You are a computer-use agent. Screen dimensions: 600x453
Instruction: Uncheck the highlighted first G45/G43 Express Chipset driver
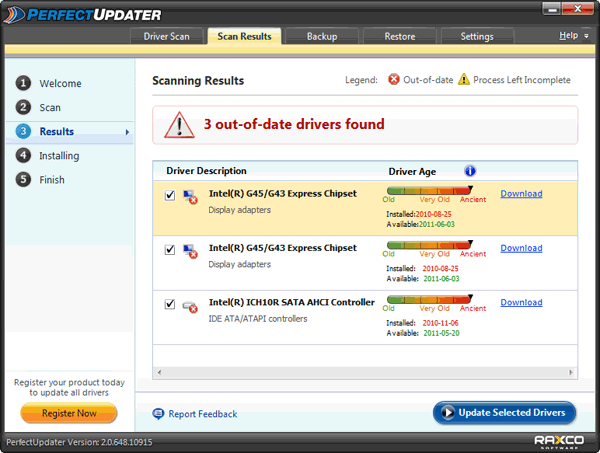[x=170, y=196]
